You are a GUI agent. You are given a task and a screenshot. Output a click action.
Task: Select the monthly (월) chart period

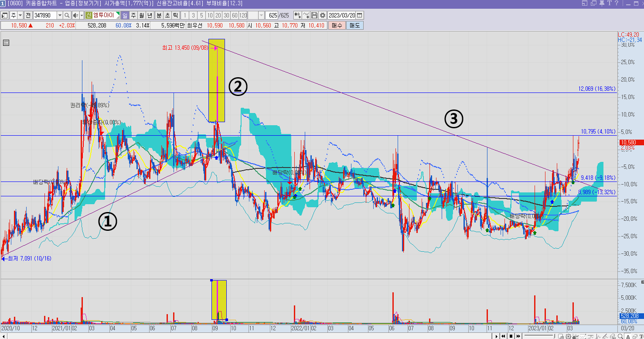(142, 15)
